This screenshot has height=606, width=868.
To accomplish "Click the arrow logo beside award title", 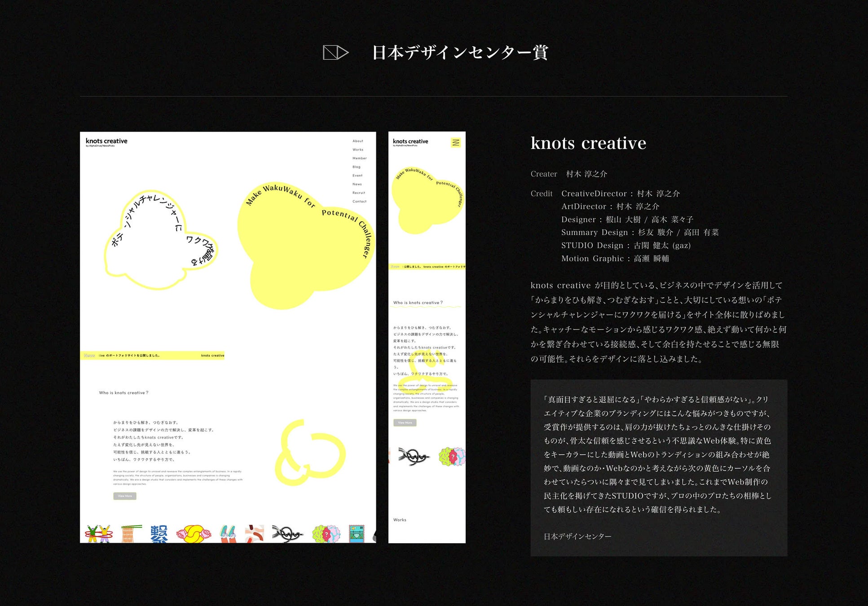I will [x=335, y=53].
